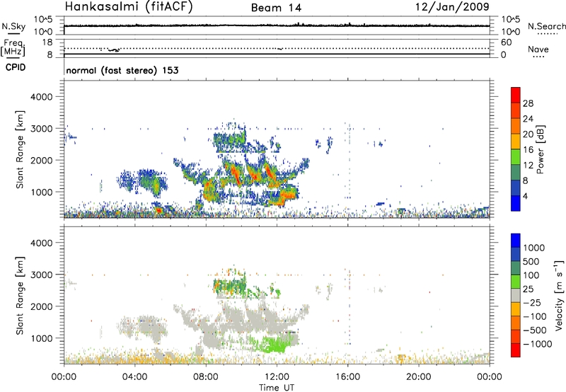Image resolution: width=566 pixels, height=392 pixels.
Task: Click the solid legend line under N.Sky
Action: [13, 33]
